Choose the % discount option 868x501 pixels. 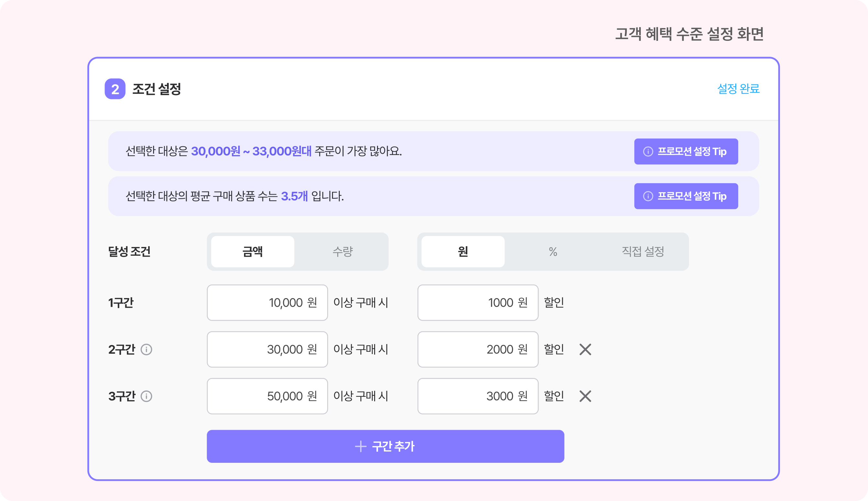pyautogui.click(x=553, y=251)
